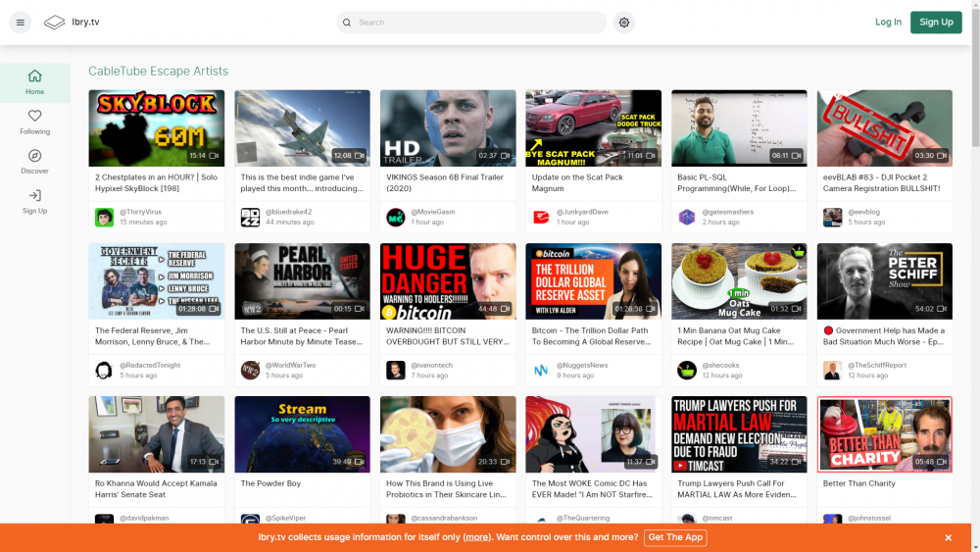
Task: Click 'more' link in orange banner
Action: coord(476,537)
